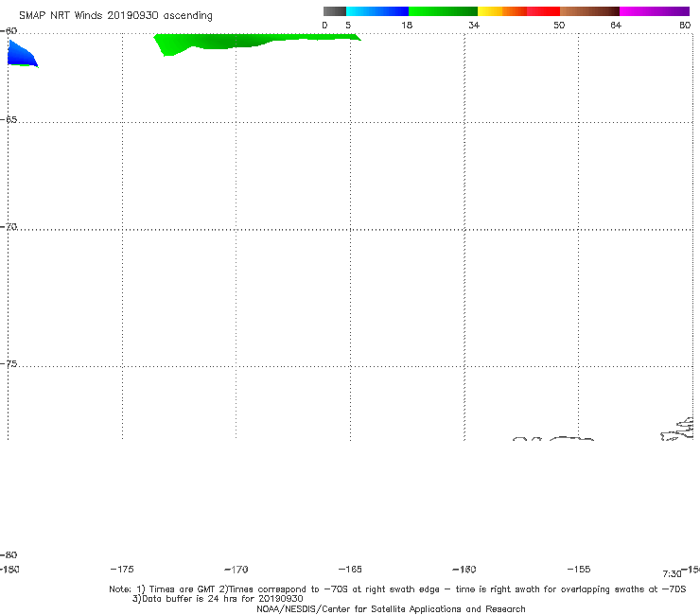
Task: Click the color scale label '64'
Action: [x=616, y=25]
